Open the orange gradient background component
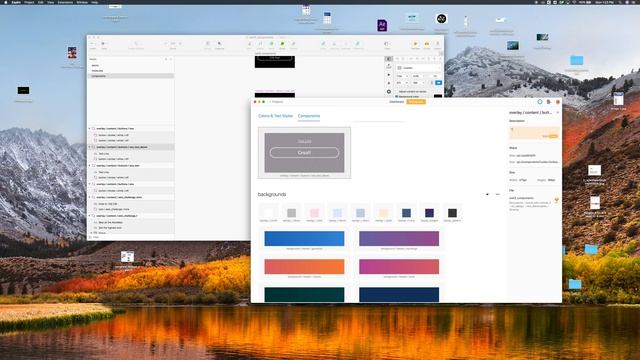The height and width of the screenshot is (360, 640). [x=304, y=267]
